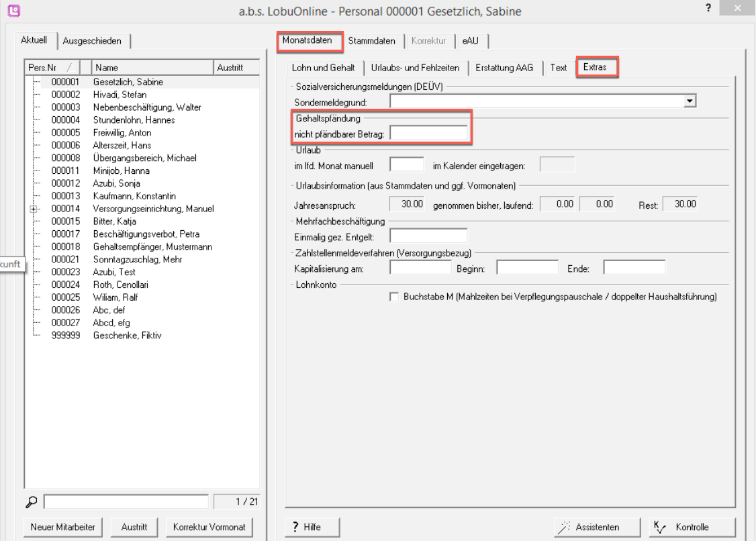Open the eAU tab
Viewport: 756px width, 541px height.
470,41
